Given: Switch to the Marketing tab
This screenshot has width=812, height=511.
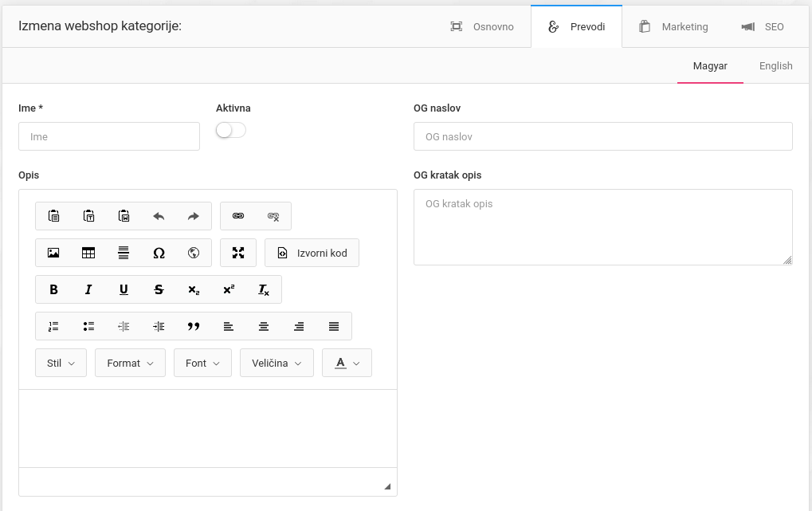Looking at the screenshot, I should click(x=673, y=27).
